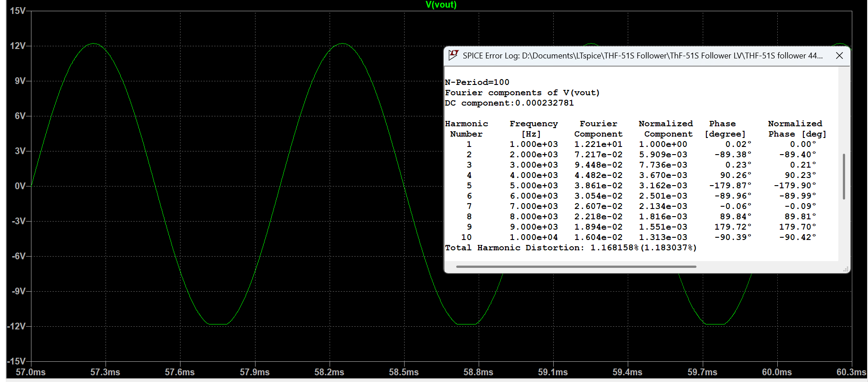The image size is (868, 382).
Task: Click normalized phase -89.40° of harmonic 2
Action: (798, 155)
